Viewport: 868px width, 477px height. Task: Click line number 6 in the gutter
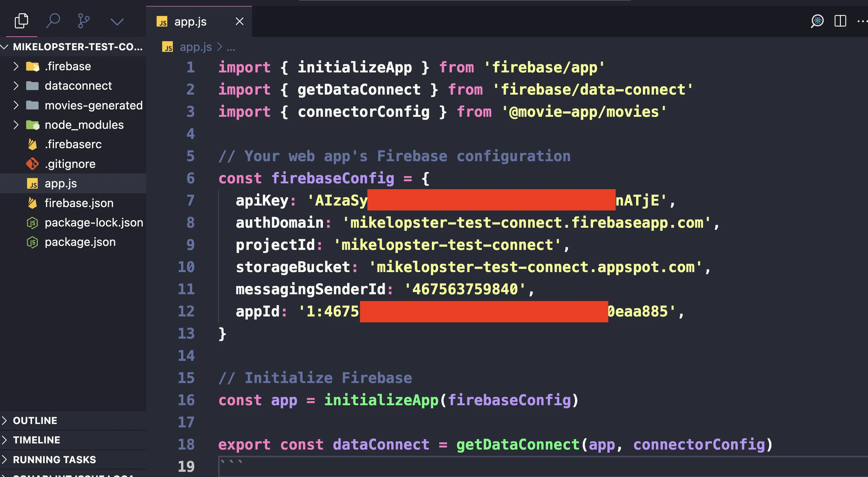click(x=191, y=178)
